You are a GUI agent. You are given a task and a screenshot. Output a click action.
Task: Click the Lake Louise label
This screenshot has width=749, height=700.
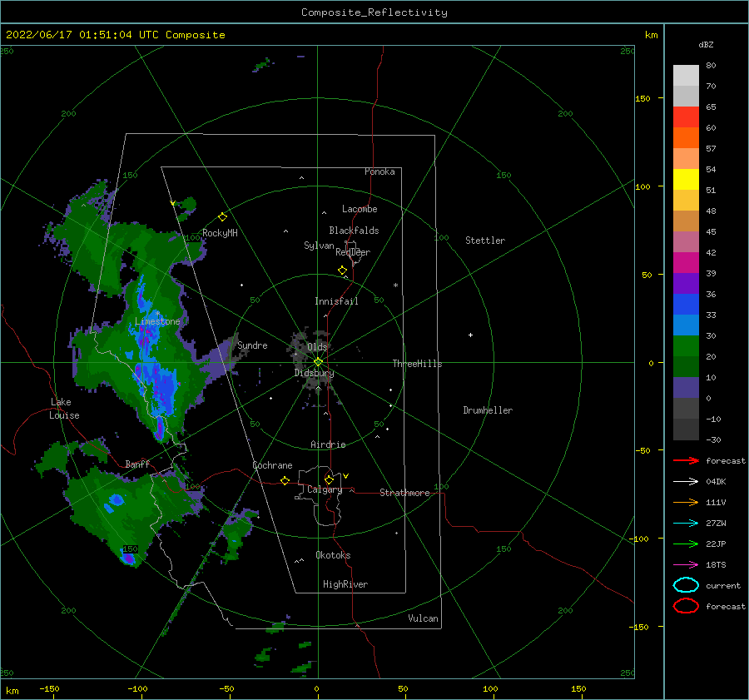pos(64,409)
